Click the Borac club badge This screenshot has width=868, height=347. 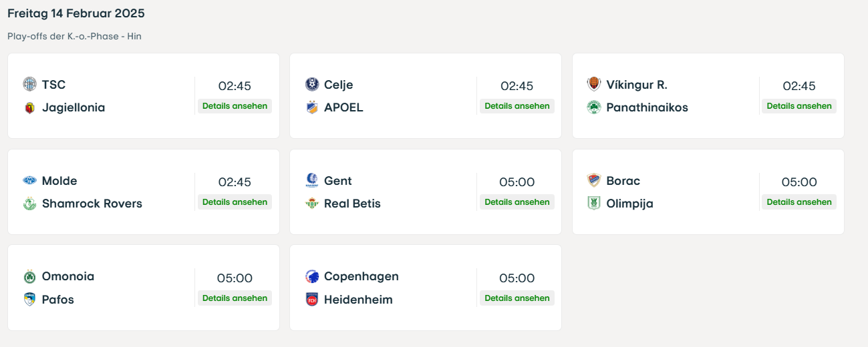click(x=593, y=180)
